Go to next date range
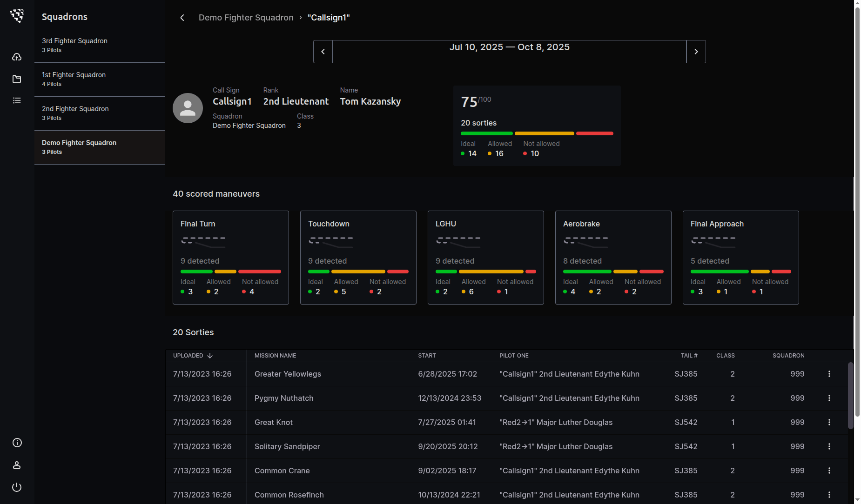The image size is (861, 504). [696, 52]
